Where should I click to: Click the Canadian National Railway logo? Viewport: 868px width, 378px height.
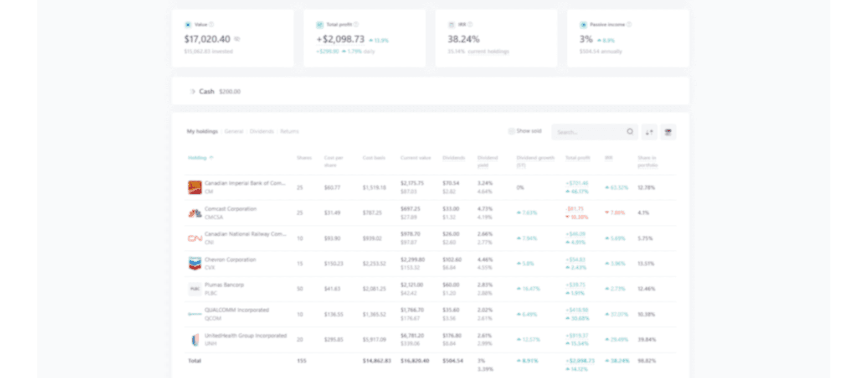(195, 238)
